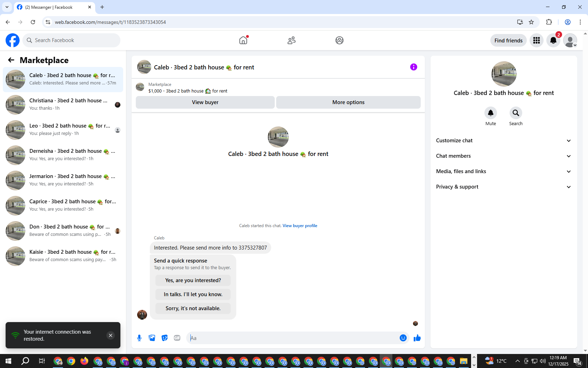This screenshot has height=368, width=588.
Task: Mute this conversation with the bell icon
Action: 491,113
